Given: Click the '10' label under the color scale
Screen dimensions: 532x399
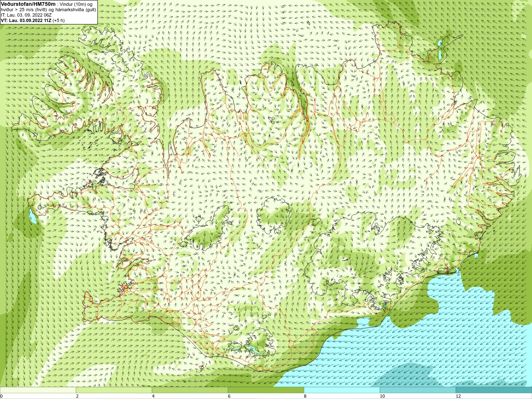Looking at the screenshot, I should click(382, 396).
